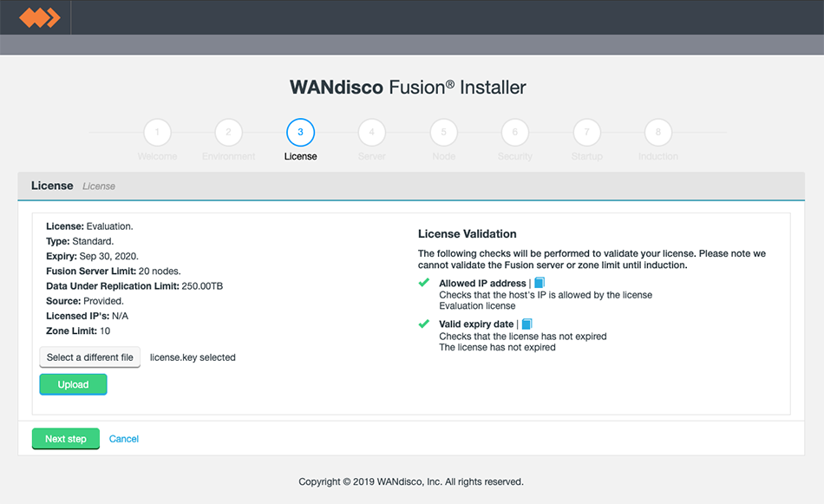Click the copyright 2019 WANdisco footer text
This screenshot has height=504, width=824.
[x=411, y=482]
